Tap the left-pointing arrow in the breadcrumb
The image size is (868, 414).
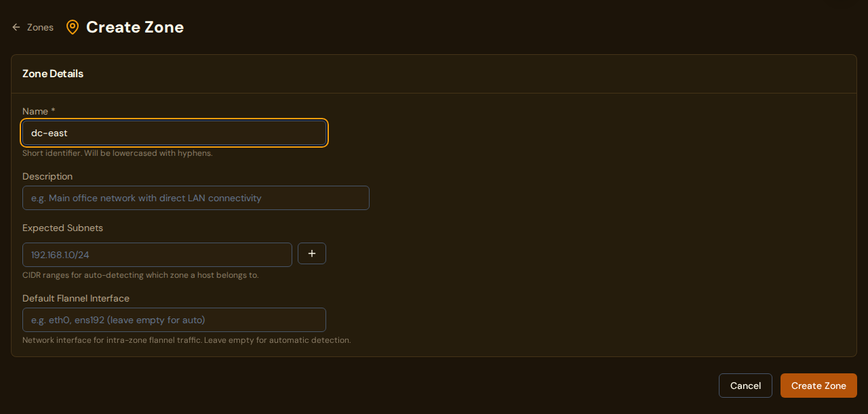(x=16, y=26)
